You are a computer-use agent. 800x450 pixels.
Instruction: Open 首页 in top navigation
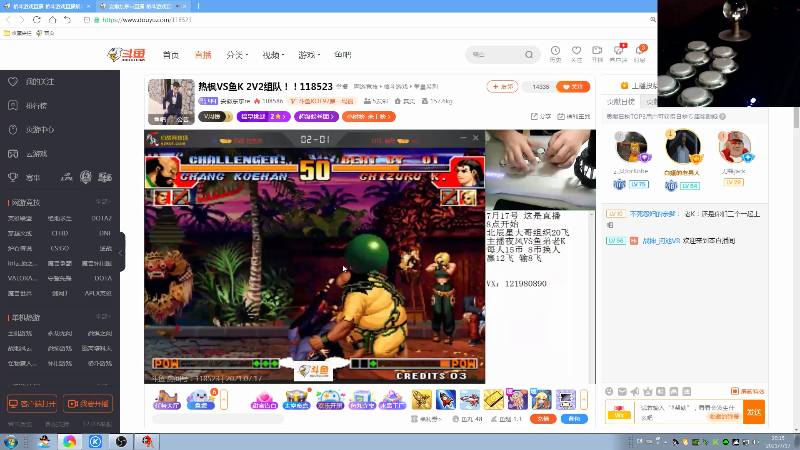170,55
